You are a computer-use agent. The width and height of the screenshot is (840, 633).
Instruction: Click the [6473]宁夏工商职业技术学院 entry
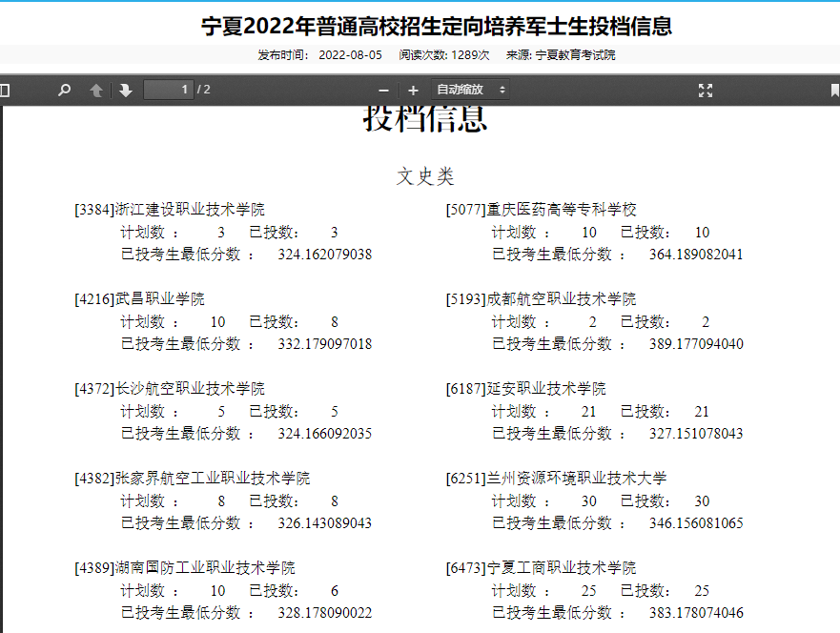[x=541, y=567]
